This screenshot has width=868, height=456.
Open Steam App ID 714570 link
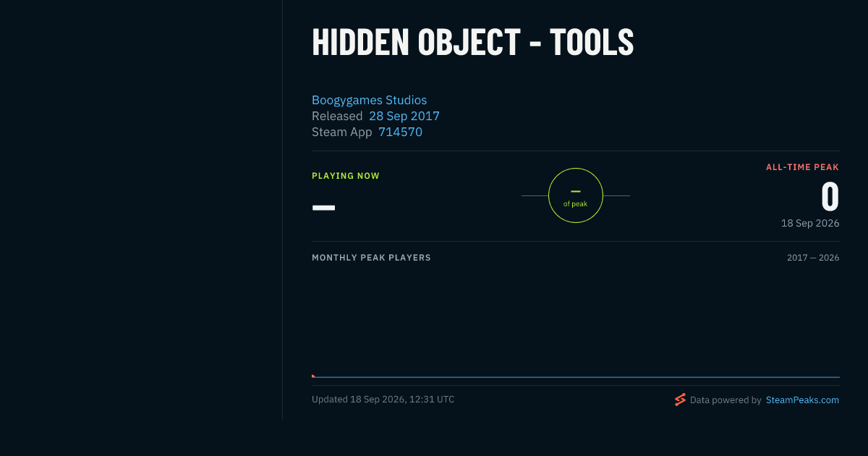(400, 132)
